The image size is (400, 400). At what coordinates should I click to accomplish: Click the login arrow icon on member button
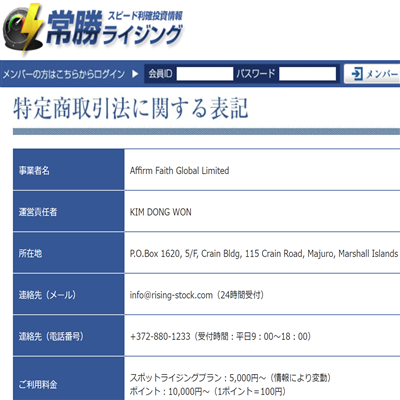(357, 74)
